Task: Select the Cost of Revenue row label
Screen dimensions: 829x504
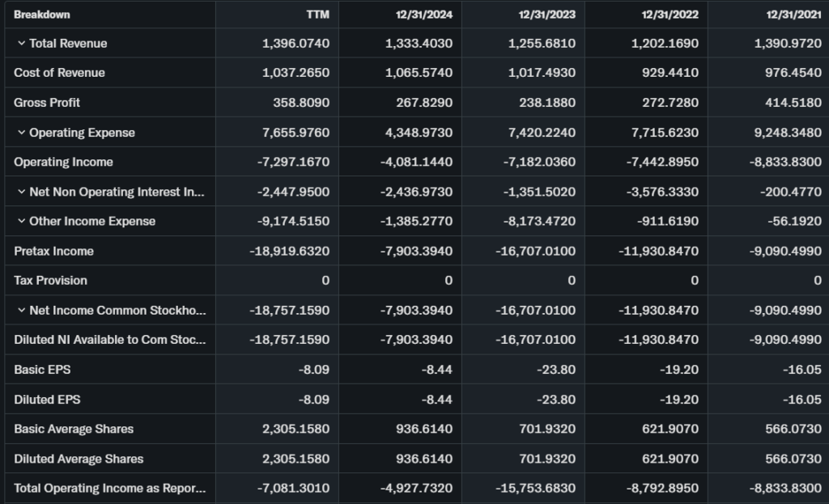Action: (59, 73)
